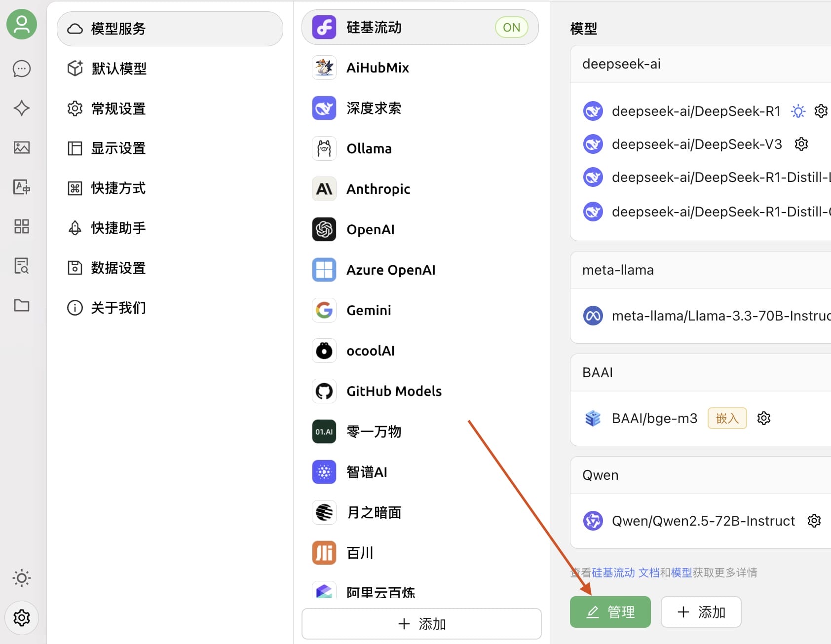Collapse the meta-llama model group header

[701, 270]
